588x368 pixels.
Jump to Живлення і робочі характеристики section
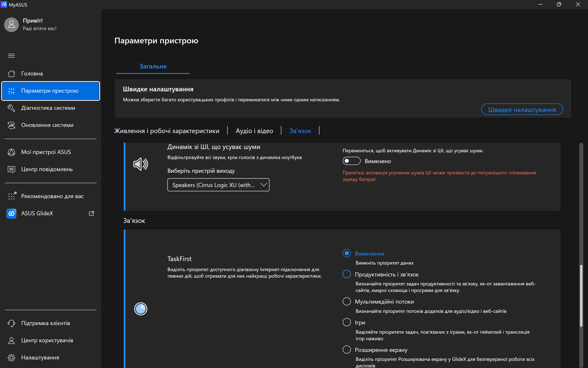click(167, 131)
